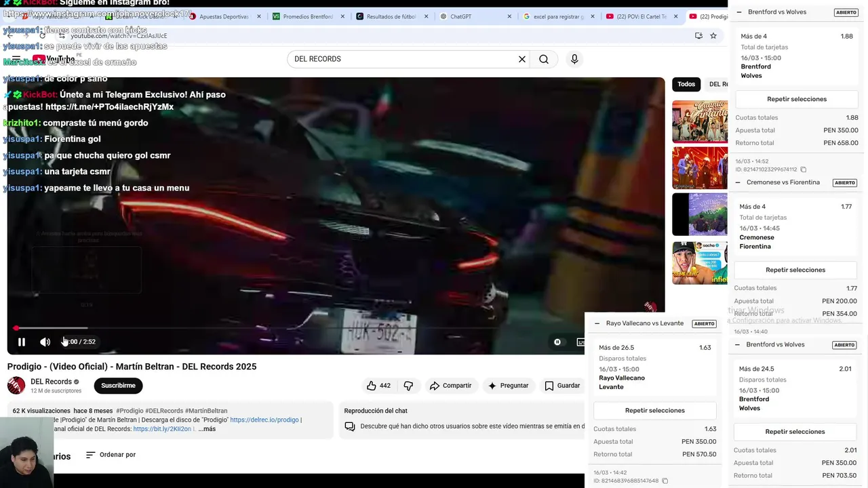
Task: Click the chat replay speech-bubble icon
Action: (350, 426)
